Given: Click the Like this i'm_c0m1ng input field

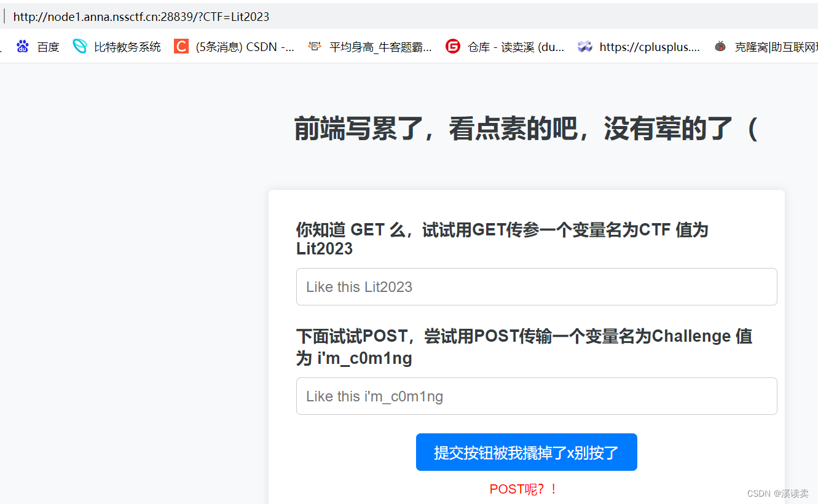Looking at the screenshot, I should (x=537, y=396).
